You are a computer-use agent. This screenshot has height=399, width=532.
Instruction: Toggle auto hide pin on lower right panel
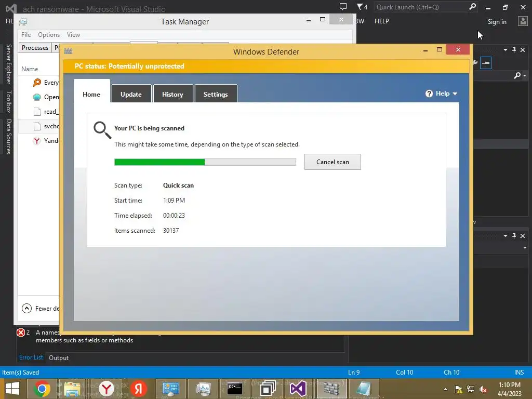click(x=514, y=236)
